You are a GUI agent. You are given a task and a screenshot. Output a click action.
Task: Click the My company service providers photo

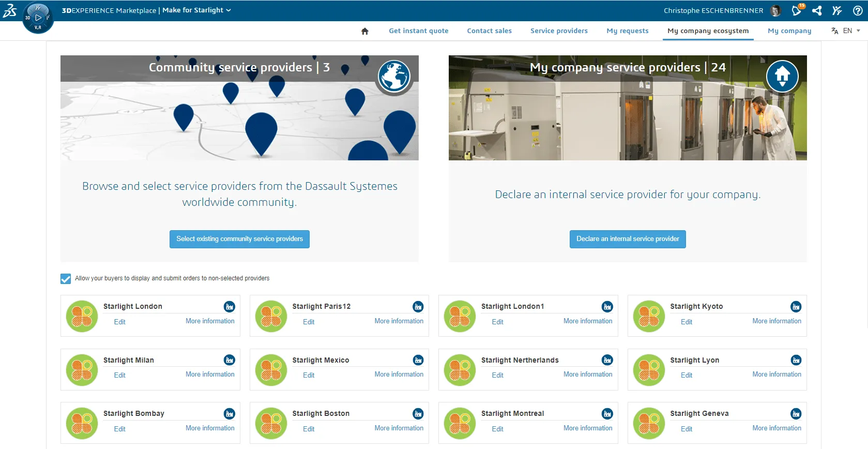[x=628, y=108]
